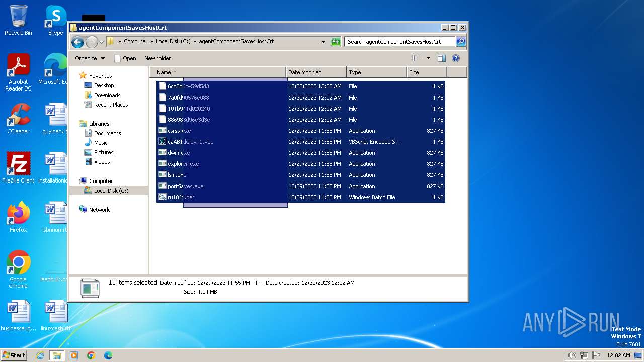Open the view options dropdown arrow
644x362 pixels.
pos(428,58)
